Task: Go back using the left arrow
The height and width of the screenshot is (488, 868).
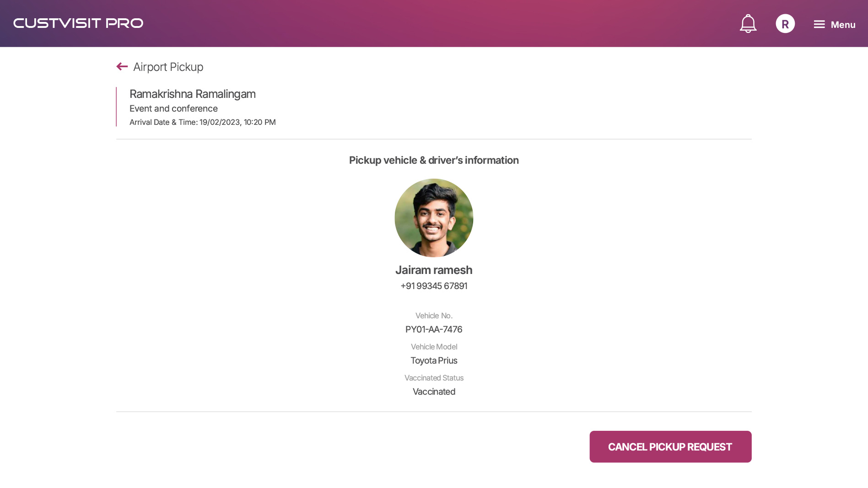Action: 122,67
